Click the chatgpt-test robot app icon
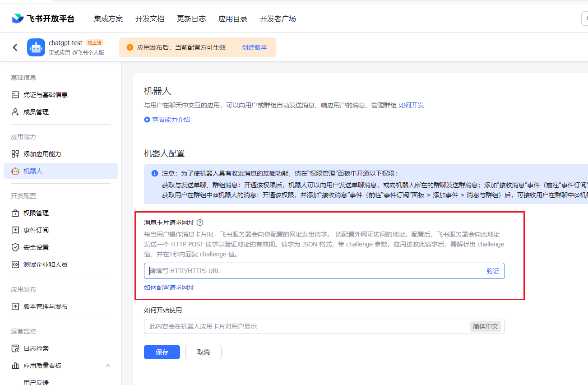The height and width of the screenshot is (385, 588). point(36,47)
